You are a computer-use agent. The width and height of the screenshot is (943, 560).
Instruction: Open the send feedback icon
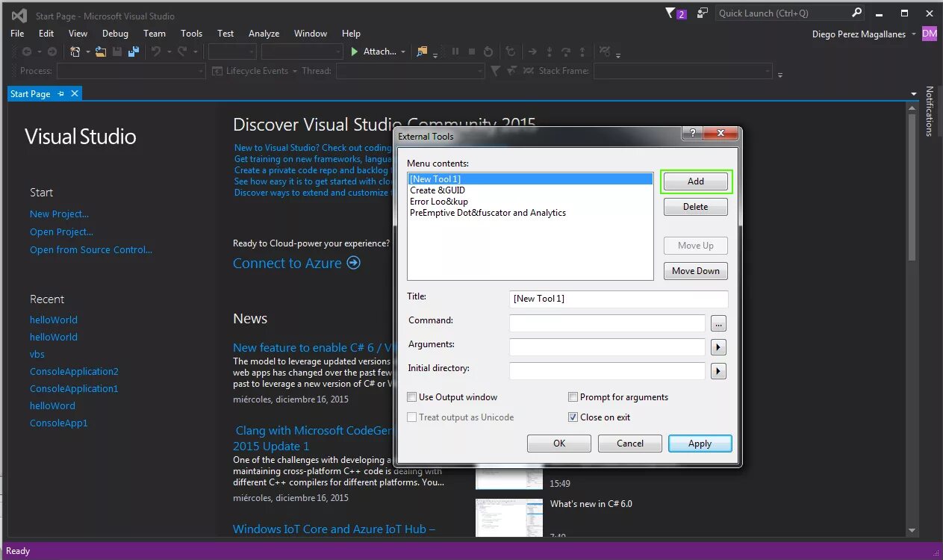[703, 13]
